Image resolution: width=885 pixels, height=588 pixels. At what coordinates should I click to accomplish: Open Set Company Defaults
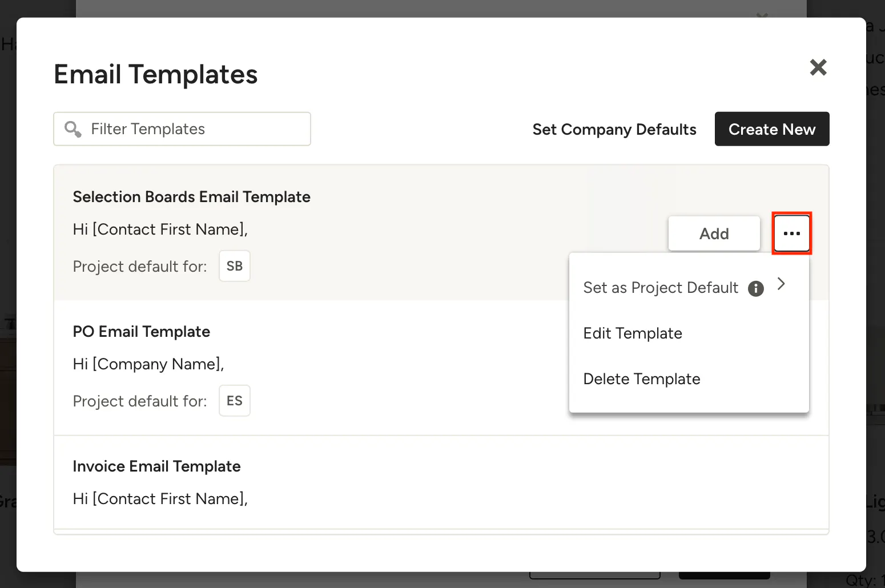(614, 130)
